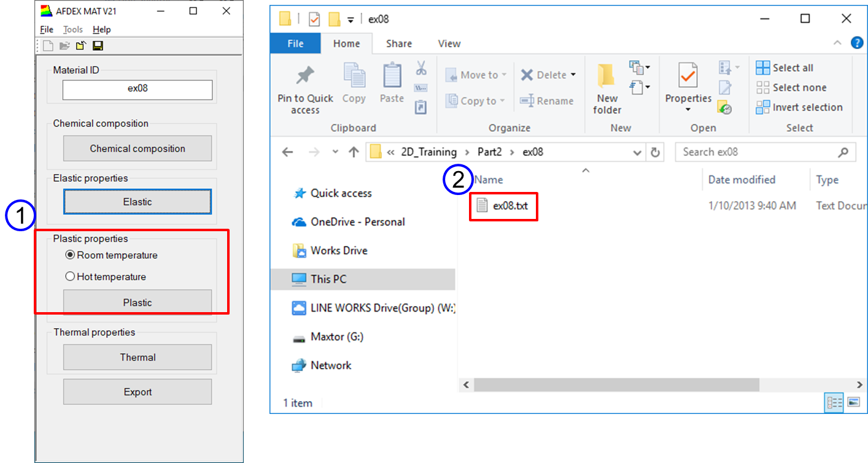This screenshot has width=868, height=463.
Task: Click the Properties checkmark icon
Action: pos(688,77)
